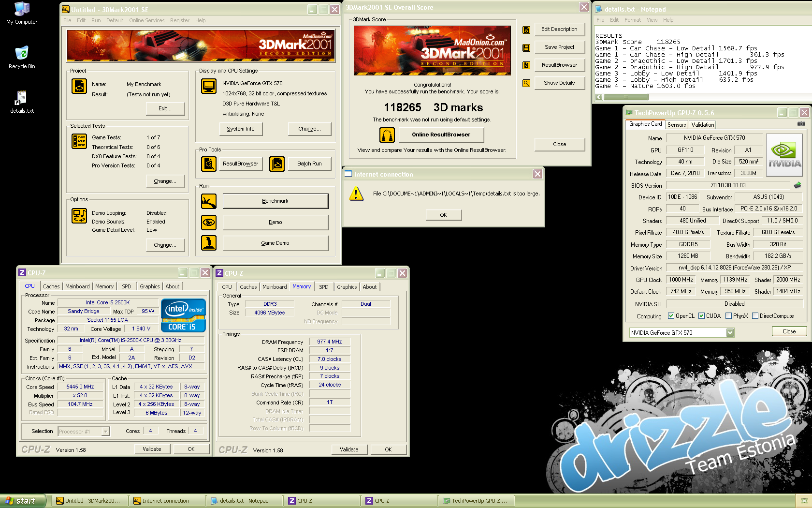Click the Edit Description icon in Overall Score
Image resolution: width=812 pixels, height=508 pixels.
point(526,30)
